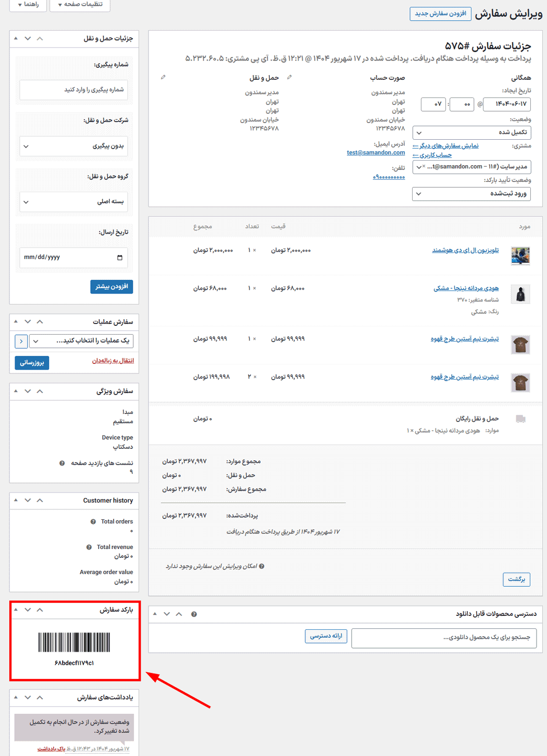Click the Total orders help icon

click(93, 522)
